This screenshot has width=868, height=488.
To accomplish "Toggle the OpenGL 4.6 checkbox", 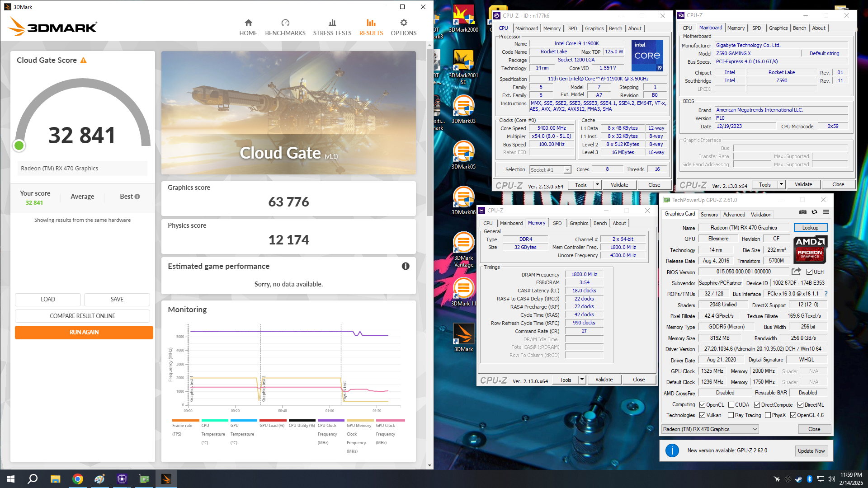I will [793, 415].
